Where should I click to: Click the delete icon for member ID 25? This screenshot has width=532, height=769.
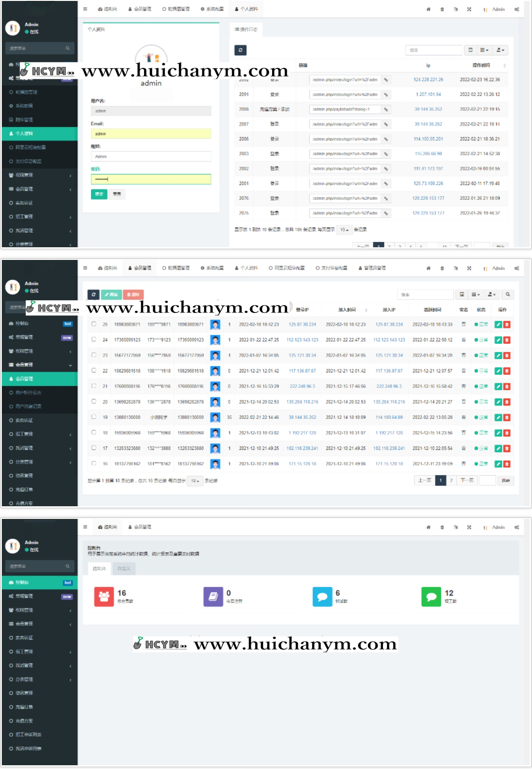coord(507,325)
